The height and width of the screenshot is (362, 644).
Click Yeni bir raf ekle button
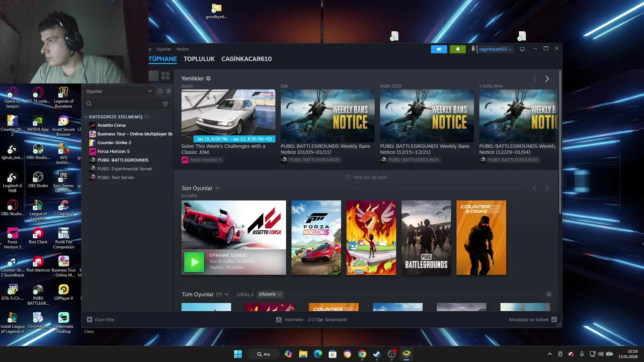coord(366,177)
